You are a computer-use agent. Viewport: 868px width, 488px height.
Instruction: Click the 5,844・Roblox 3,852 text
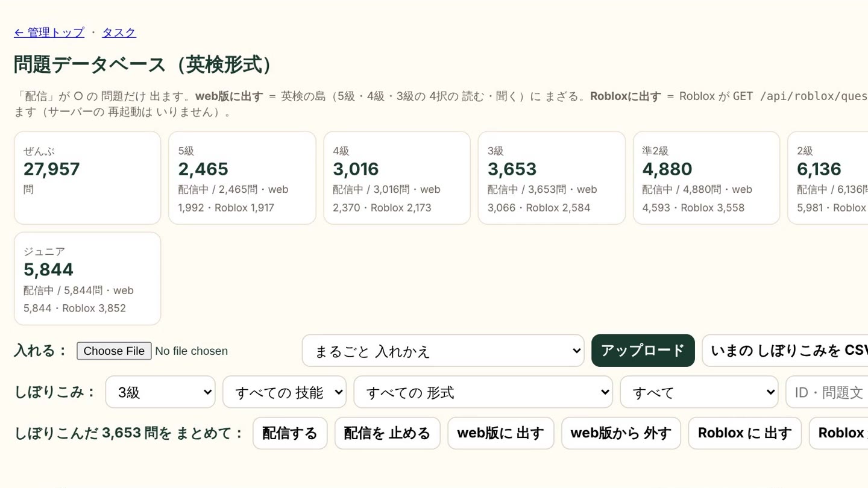(x=75, y=308)
